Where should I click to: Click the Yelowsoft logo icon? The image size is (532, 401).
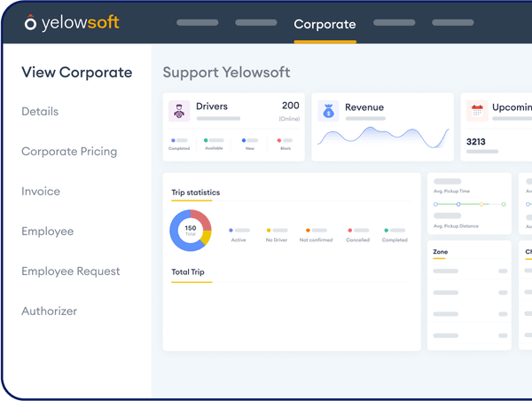point(30,24)
